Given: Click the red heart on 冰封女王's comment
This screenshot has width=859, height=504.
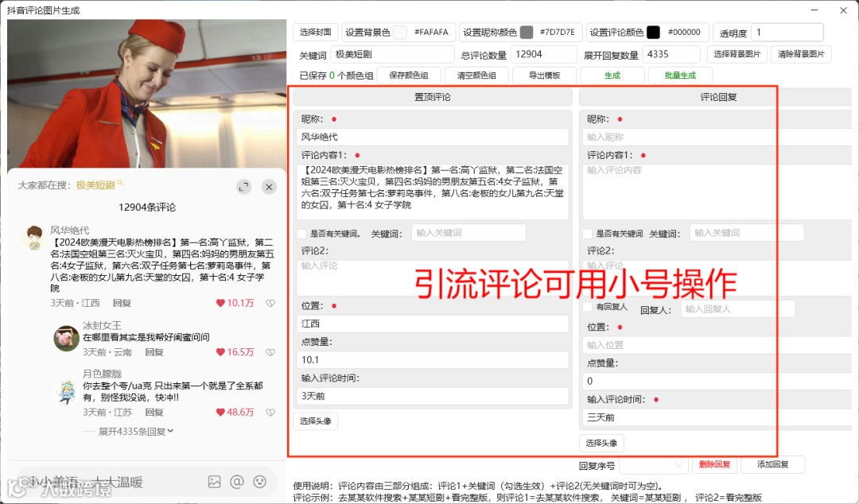Looking at the screenshot, I should (x=220, y=352).
